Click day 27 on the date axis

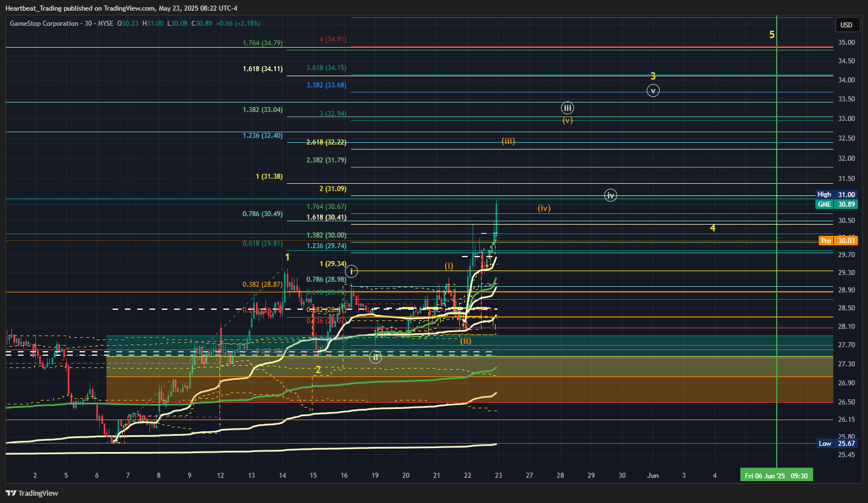tap(529, 476)
